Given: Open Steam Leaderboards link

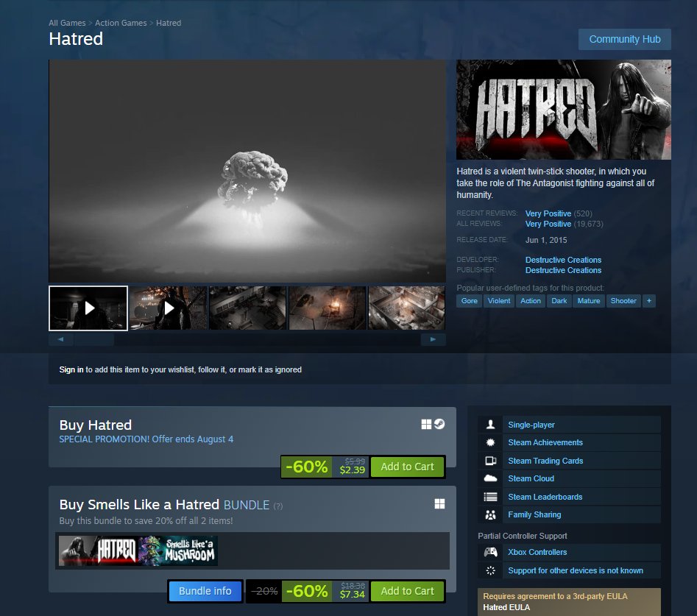Looking at the screenshot, I should tap(545, 497).
